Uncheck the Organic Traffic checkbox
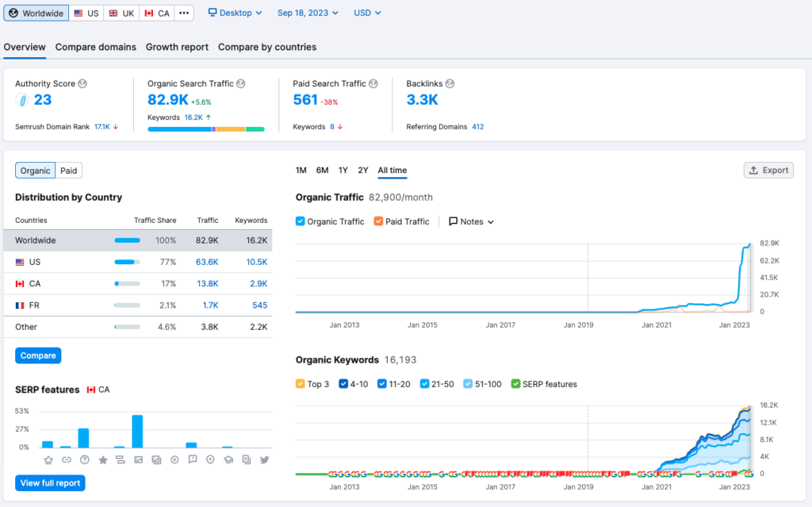 tap(300, 221)
